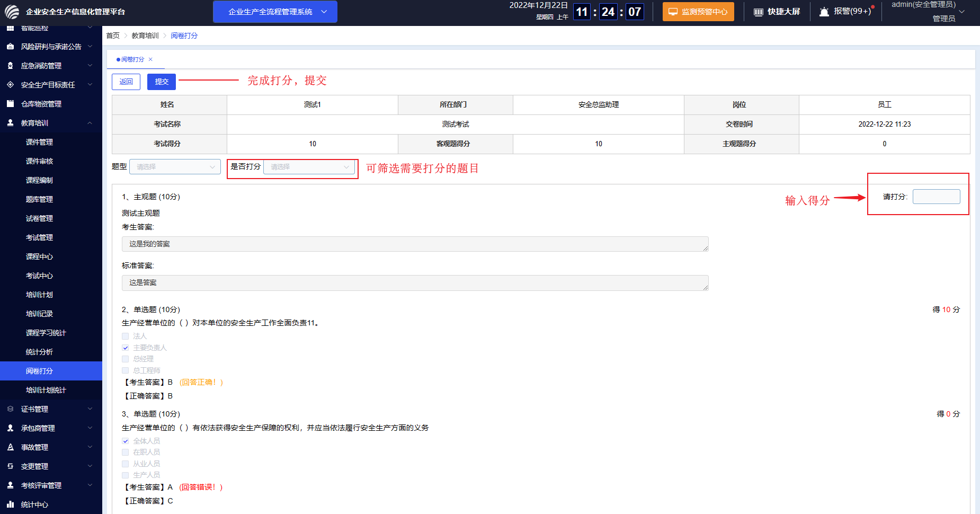Click the 2022-12-22 11:23 submission time
The width and height of the screenshot is (980, 514).
point(885,124)
